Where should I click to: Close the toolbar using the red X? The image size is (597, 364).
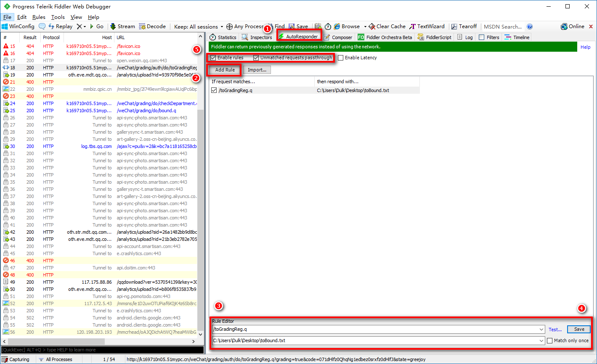pos(590,26)
